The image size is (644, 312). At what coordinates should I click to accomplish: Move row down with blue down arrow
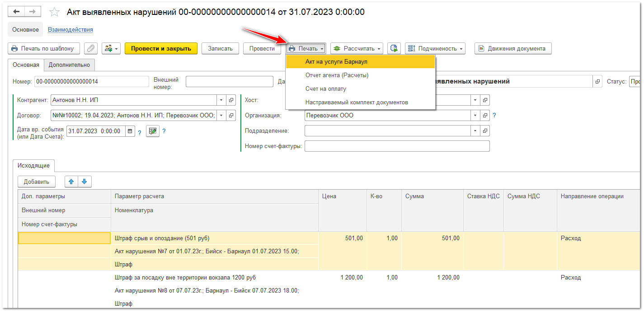coord(85,182)
